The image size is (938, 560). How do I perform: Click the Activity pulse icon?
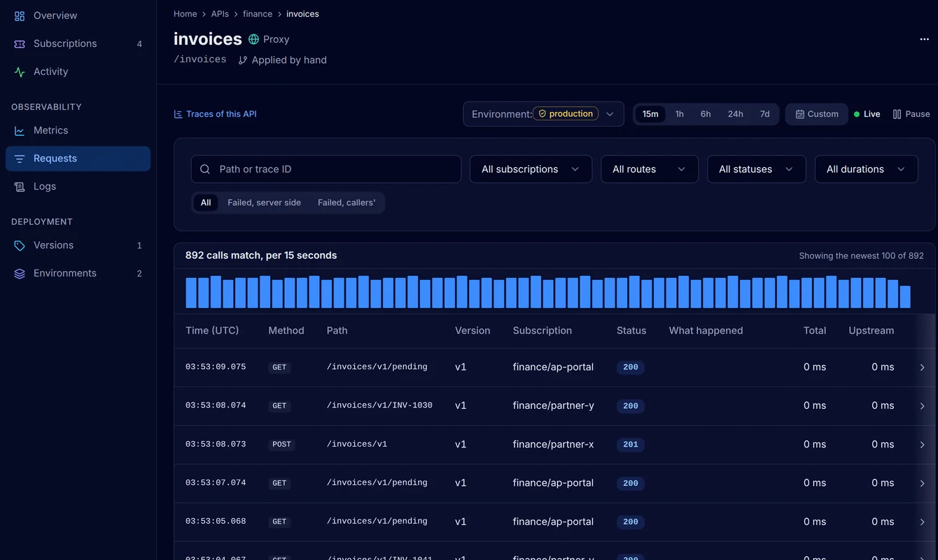(20, 71)
